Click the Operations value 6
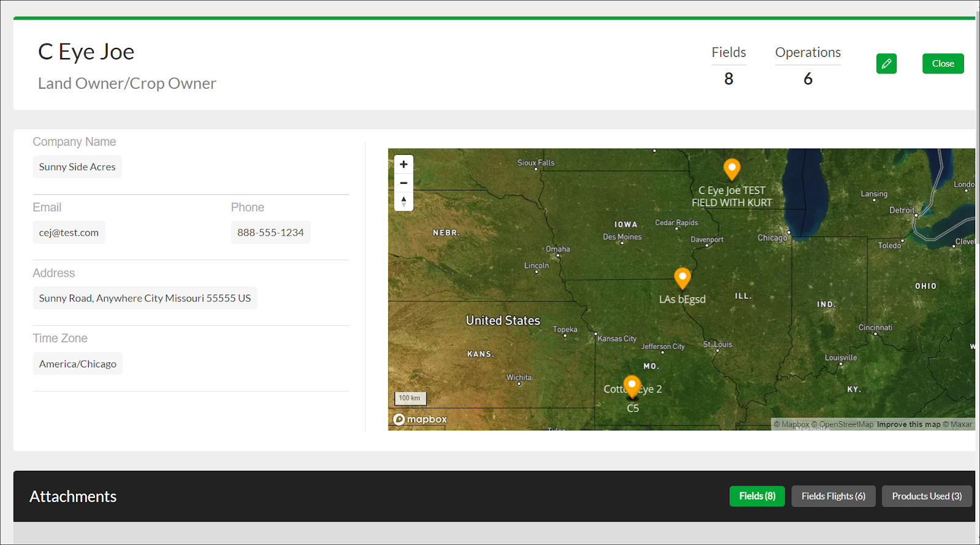The height and width of the screenshot is (545, 980). point(808,79)
